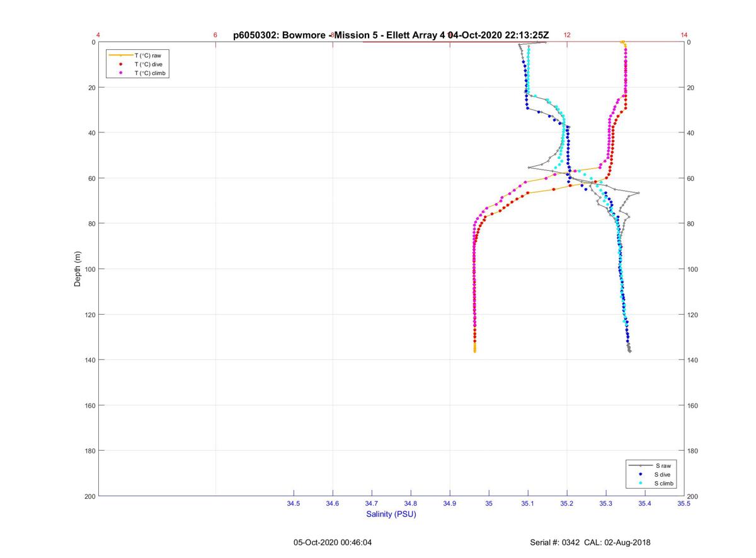
Task: Click depth tick 60 on the right axis
Action: tap(691, 178)
